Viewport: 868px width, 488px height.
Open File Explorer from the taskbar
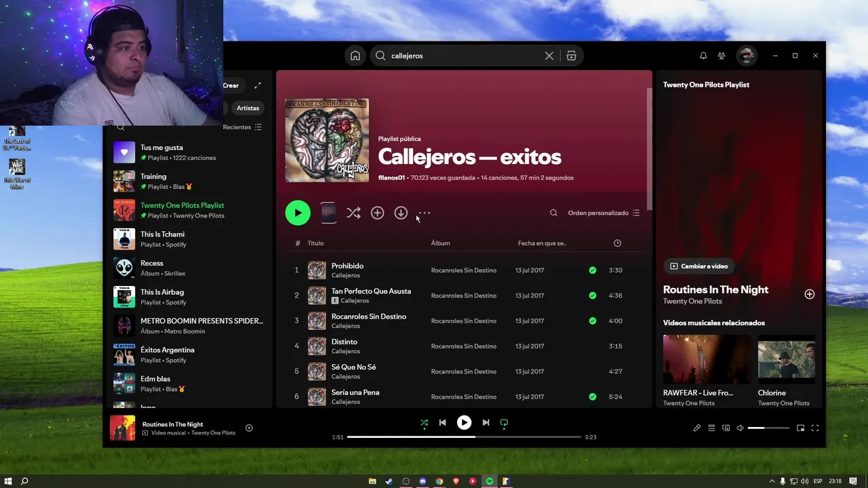372,481
